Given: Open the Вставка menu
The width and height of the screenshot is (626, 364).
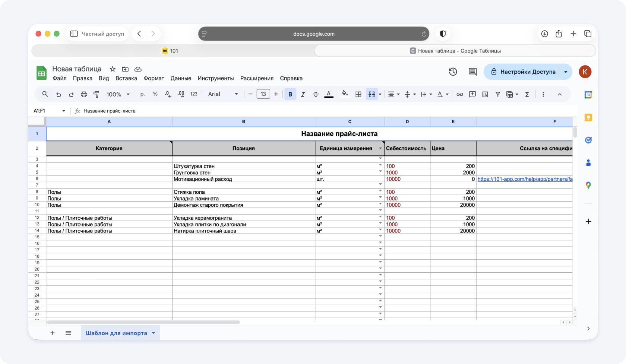Looking at the screenshot, I should click(126, 78).
